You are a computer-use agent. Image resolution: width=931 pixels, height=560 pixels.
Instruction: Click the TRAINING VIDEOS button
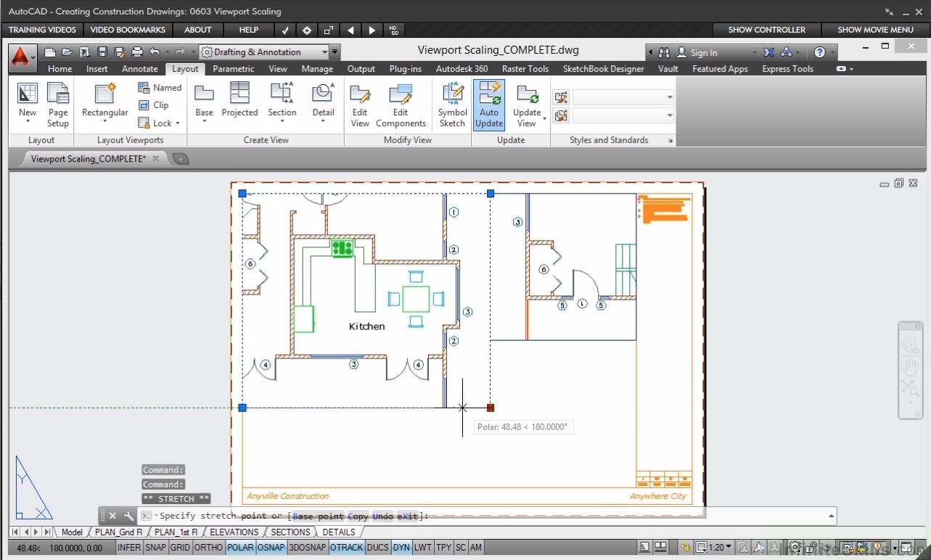42,30
